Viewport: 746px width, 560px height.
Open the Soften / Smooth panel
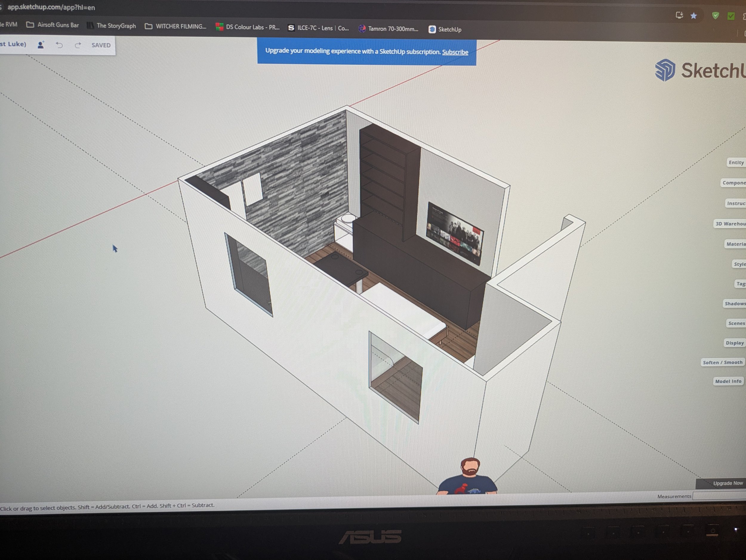coord(722,362)
